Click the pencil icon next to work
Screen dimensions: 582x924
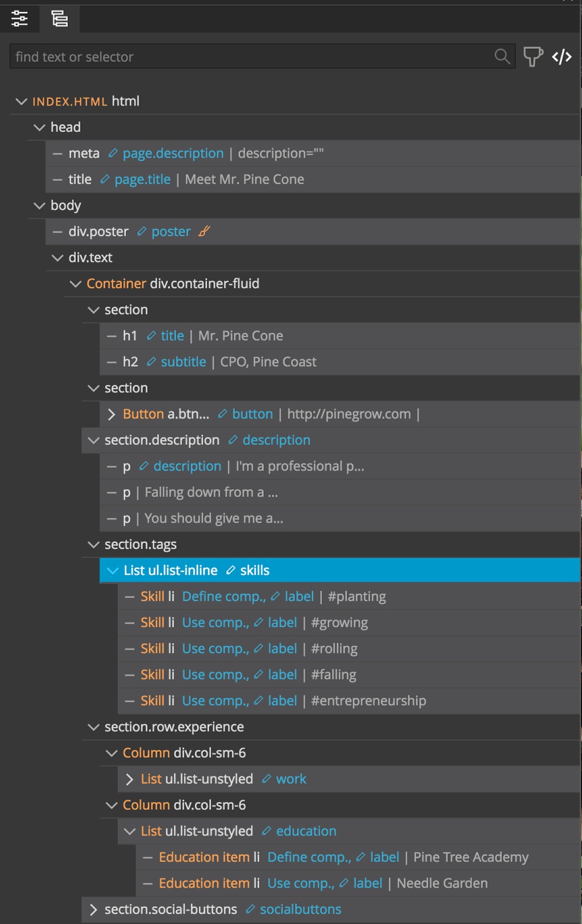tap(267, 779)
